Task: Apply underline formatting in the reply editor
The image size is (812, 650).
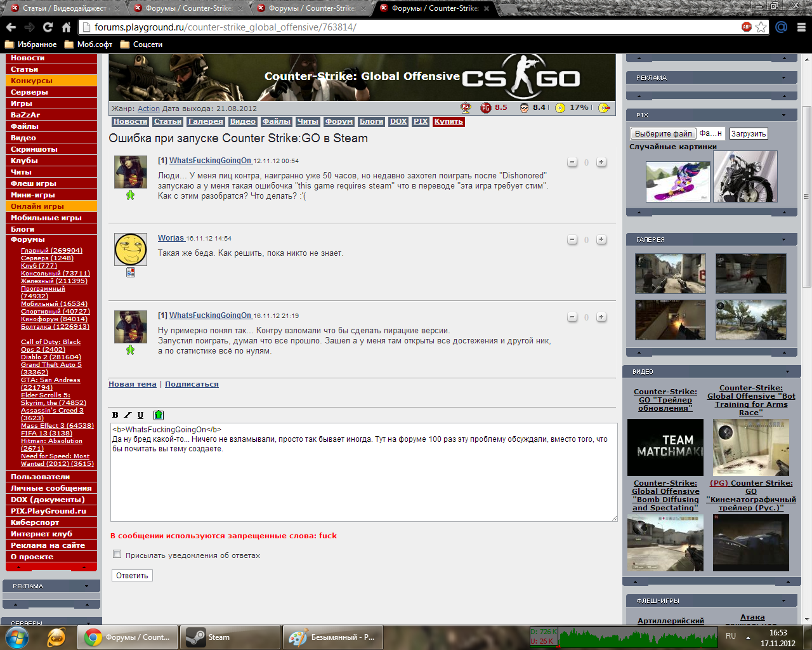Action: click(140, 415)
